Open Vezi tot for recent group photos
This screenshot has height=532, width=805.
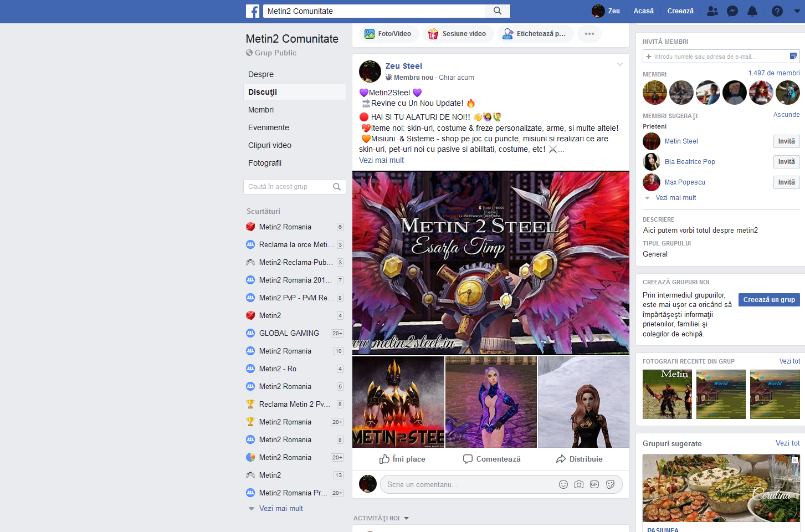coord(789,361)
